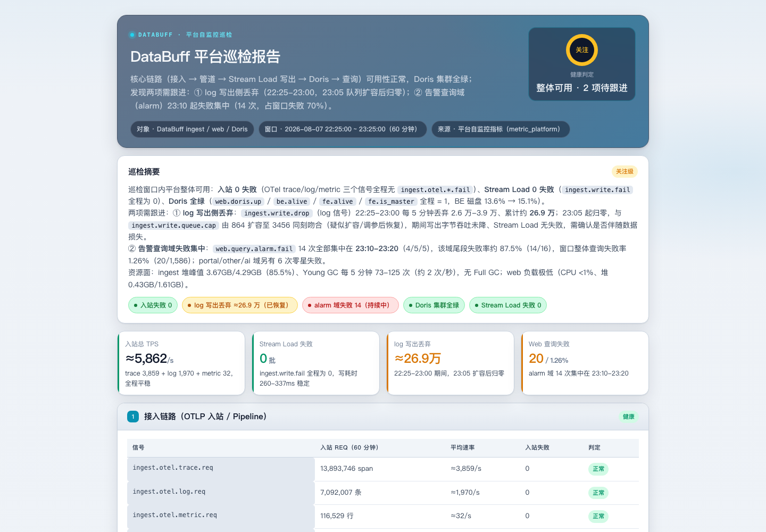Click the log 写出丢弃 ≈26.9 万 chip
The image size is (766, 532).
(x=239, y=305)
